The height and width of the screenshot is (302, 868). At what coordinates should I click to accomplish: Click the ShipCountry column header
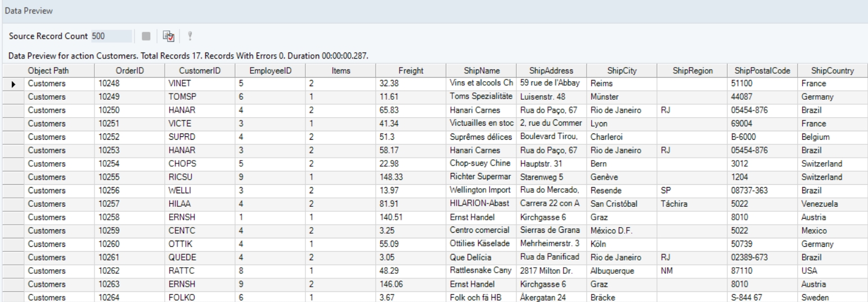pyautogui.click(x=832, y=71)
